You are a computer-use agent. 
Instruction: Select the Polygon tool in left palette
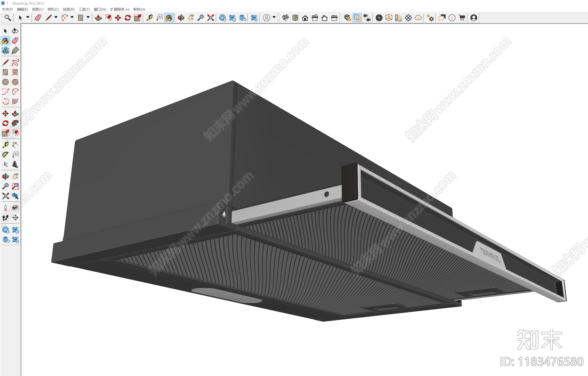(15, 82)
